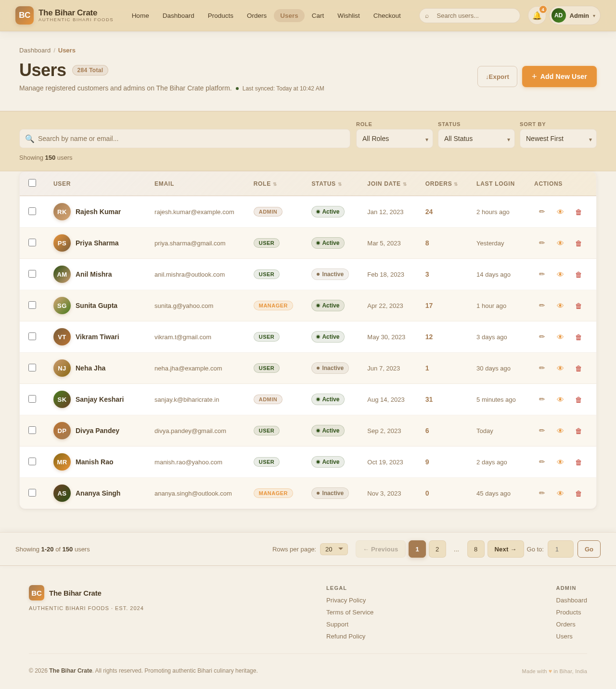Click the Export button
The width and height of the screenshot is (616, 689).
pos(497,77)
